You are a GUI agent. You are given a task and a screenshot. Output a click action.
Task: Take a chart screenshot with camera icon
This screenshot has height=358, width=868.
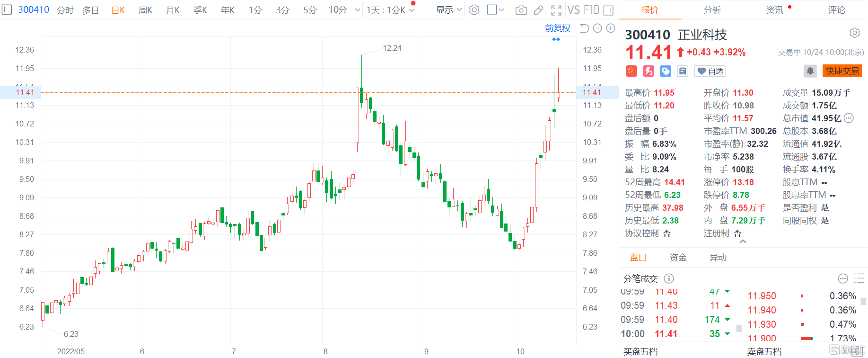[x=521, y=10]
